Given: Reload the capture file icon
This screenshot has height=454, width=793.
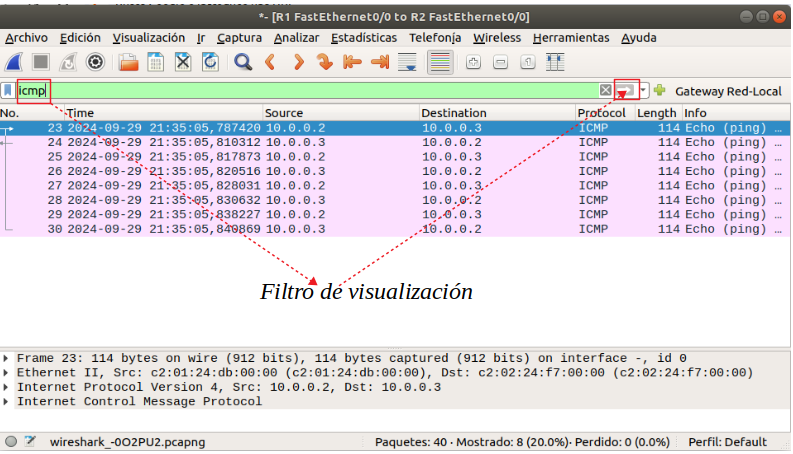Looking at the screenshot, I should coord(210,62).
